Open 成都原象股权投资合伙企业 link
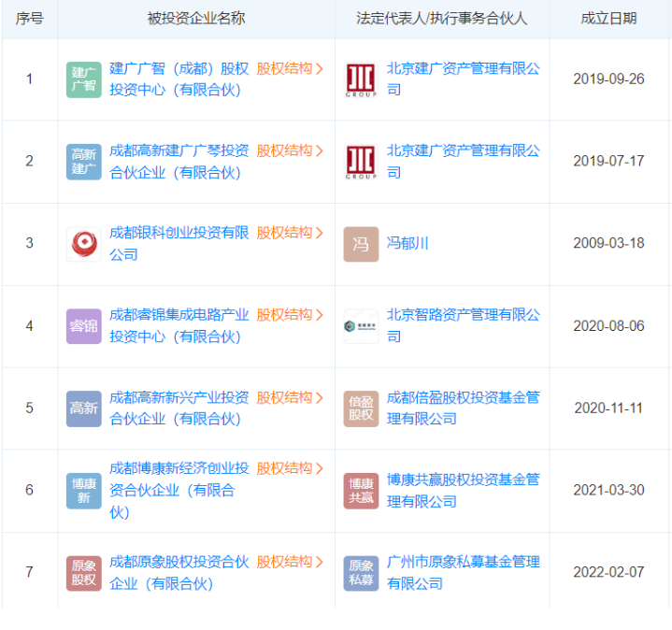 pyautogui.click(x=179, y=573)
